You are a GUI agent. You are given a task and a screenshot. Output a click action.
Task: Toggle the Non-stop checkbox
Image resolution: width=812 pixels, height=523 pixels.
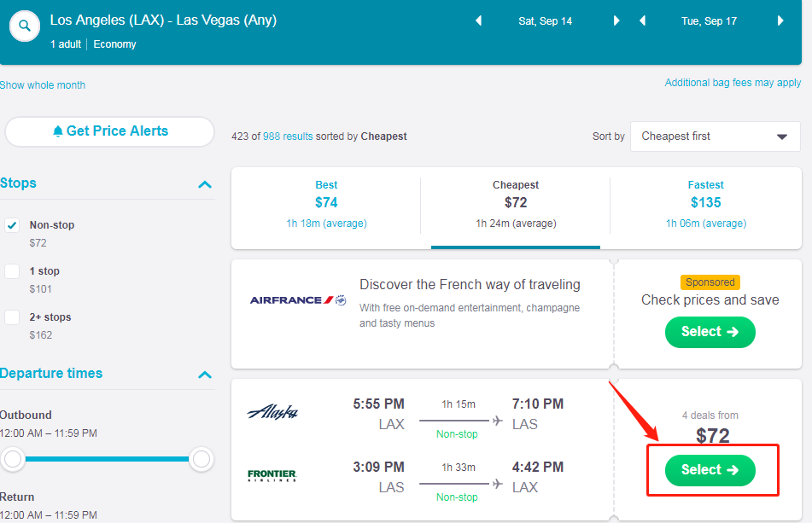coord(12,225)
